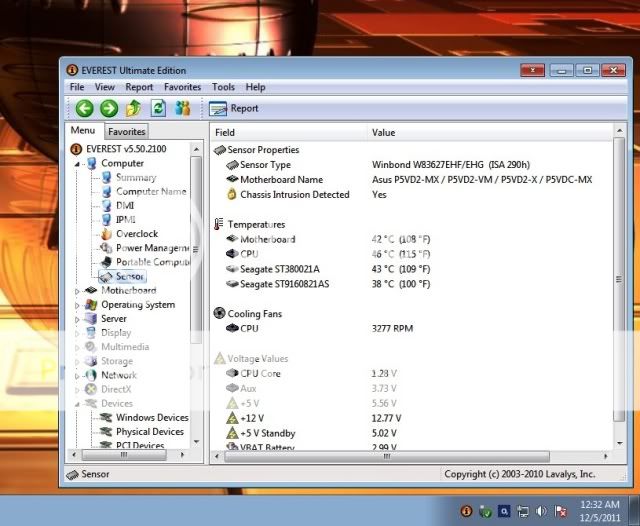
Task: Open the Action Center flag tray icon
Action: (x=561, y=511)
